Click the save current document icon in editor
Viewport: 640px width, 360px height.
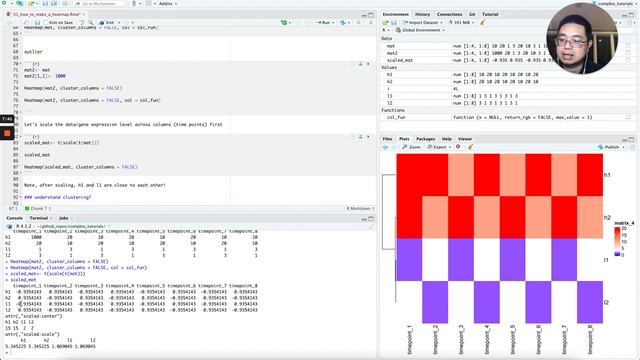37,23
